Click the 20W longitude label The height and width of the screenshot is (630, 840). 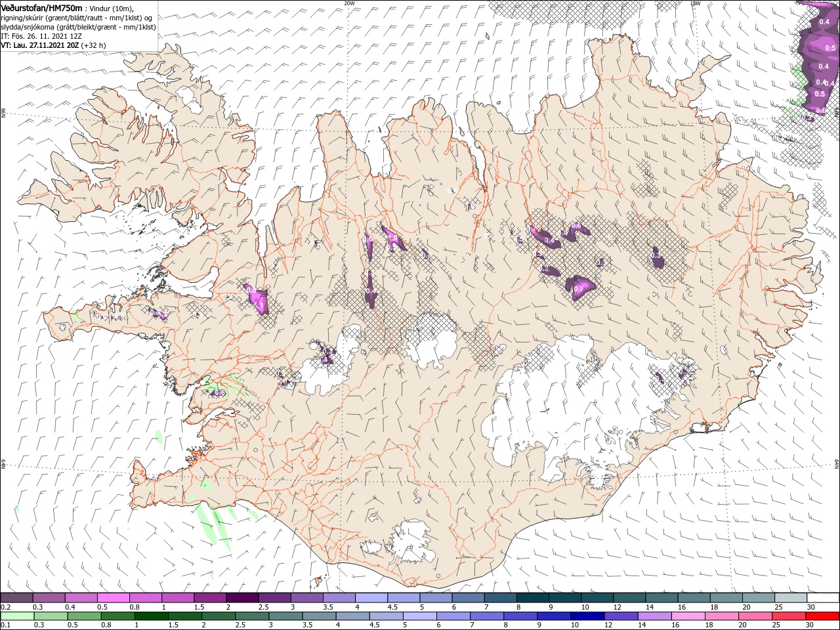coord(349,3)
